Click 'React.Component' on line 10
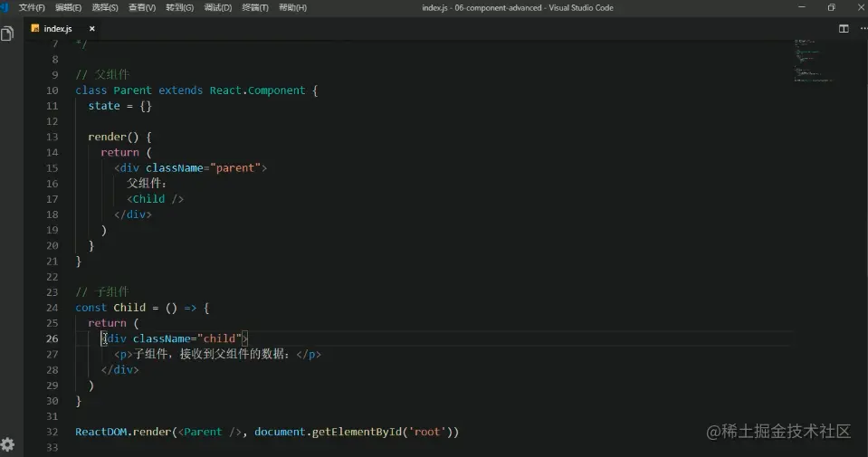Viewport: 868px width, 457px height. coord(257,90)
